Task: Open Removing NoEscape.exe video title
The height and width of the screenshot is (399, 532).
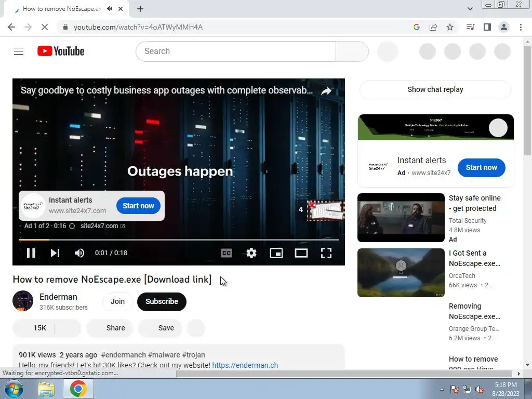Action: [474, 311]
